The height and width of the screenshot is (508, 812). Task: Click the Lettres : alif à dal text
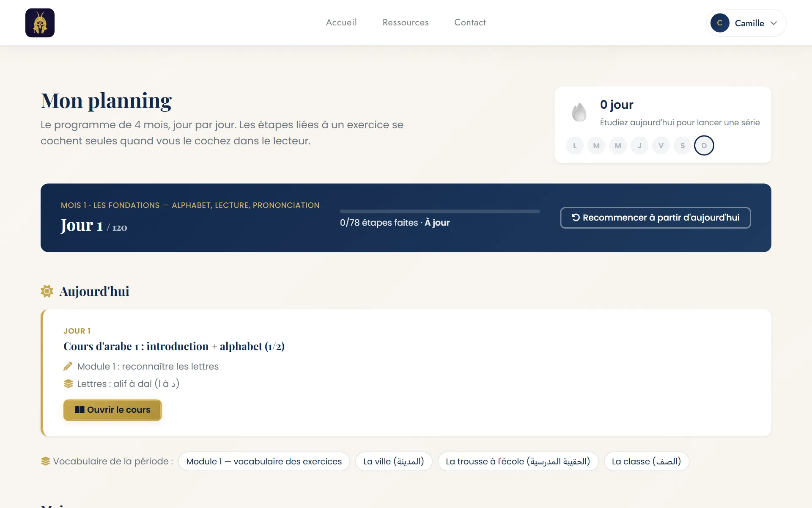click(129, 384)
